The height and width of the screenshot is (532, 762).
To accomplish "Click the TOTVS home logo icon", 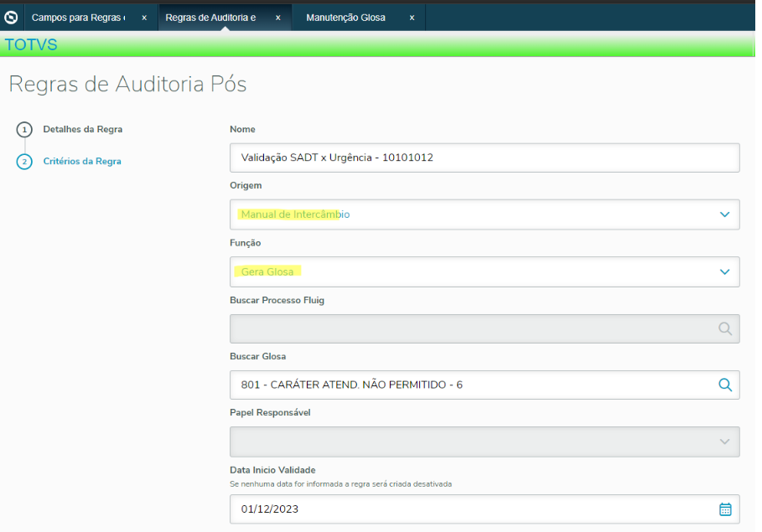I will [x=11, y=17].
